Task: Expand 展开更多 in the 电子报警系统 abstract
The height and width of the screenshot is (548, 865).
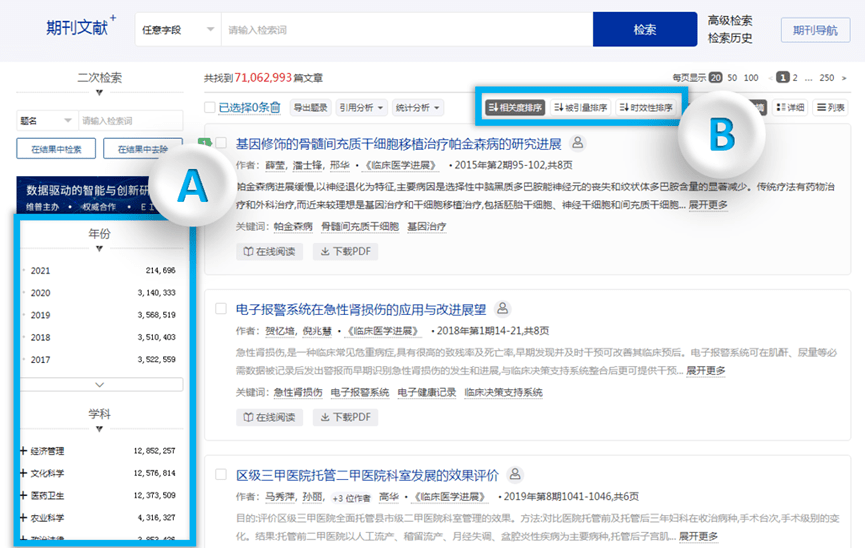Action: click(706, 370)
